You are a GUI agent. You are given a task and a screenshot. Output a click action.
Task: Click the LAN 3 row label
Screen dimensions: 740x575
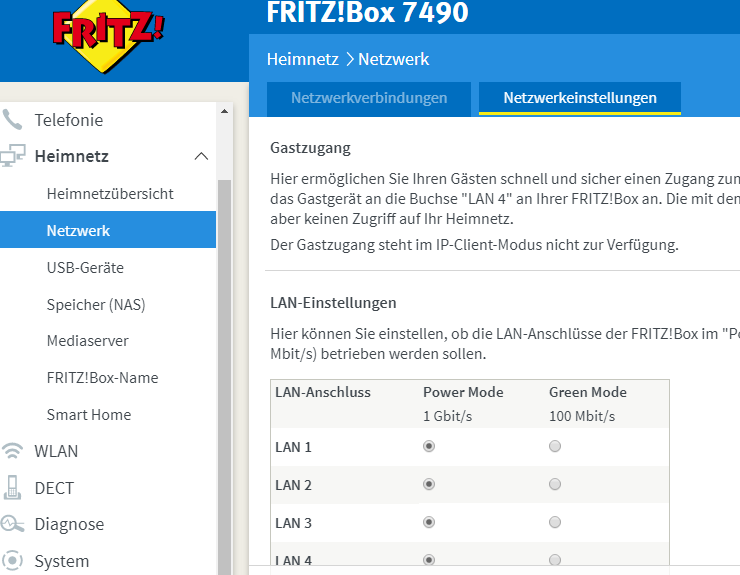[293, 523]
